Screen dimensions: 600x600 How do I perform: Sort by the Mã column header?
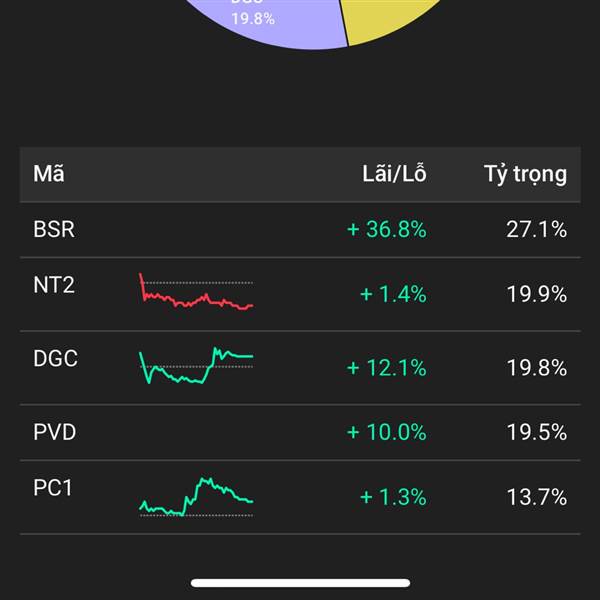pyautogui.click(x=48, y=174)
